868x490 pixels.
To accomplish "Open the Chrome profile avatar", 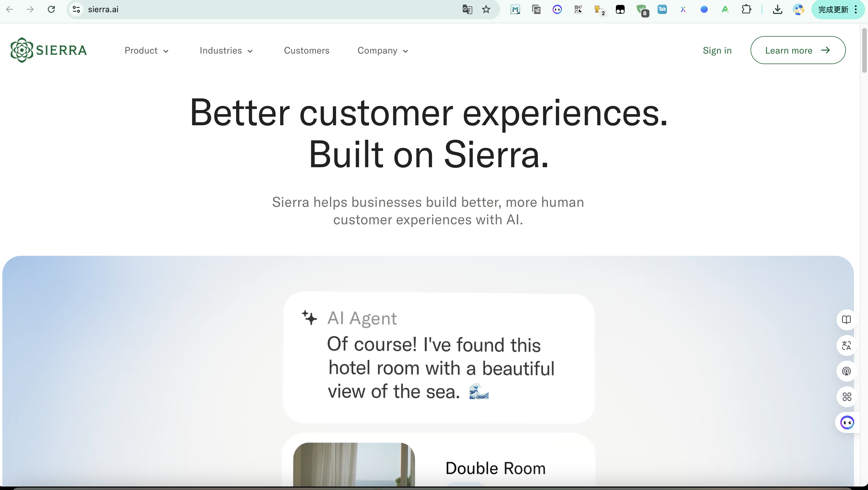I will click(x=799, y=9).
